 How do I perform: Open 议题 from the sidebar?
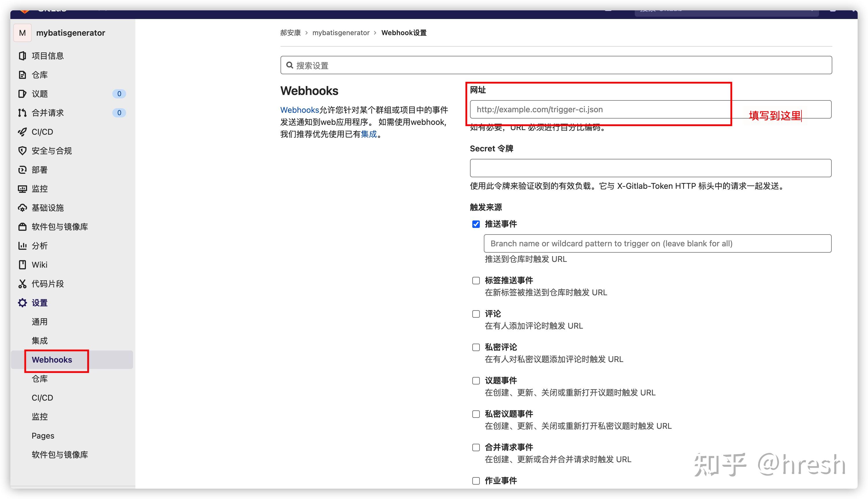tap(22, 94)
